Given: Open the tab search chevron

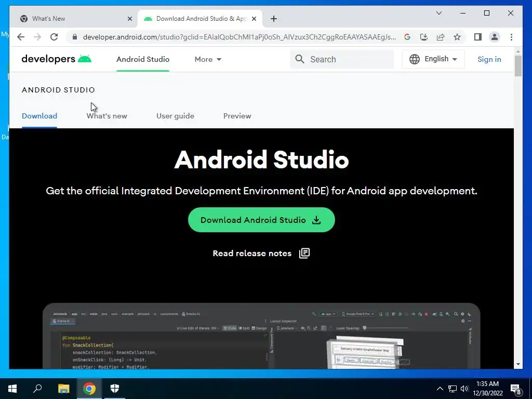Looking at the screenshot, I should point(438,13).
